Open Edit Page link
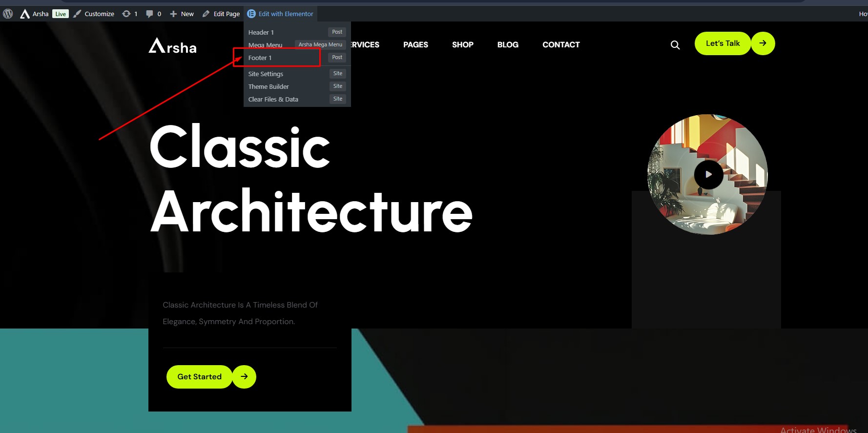Image resolution: width=868 pixels, height=433 pixels. pyautogui.click(x=227, y=14)
